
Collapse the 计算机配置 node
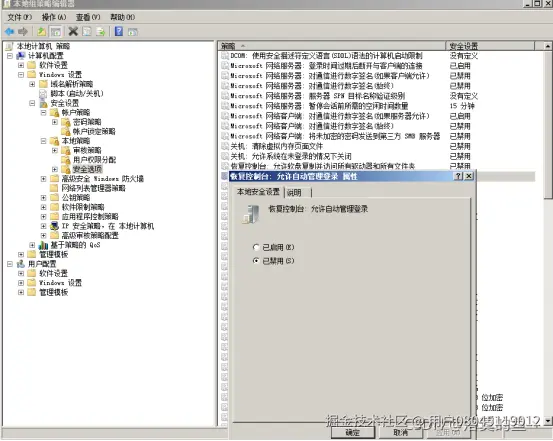[x=10, y=56]
